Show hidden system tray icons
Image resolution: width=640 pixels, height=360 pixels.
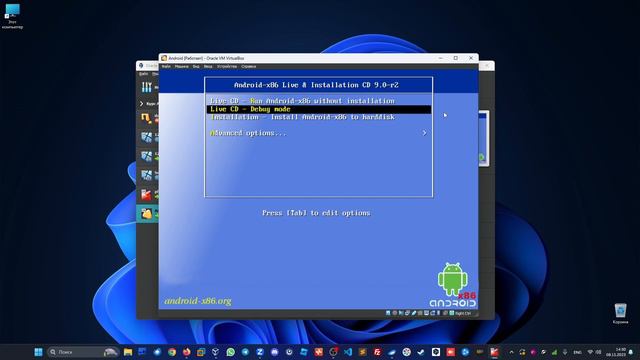tap(511, 352)
